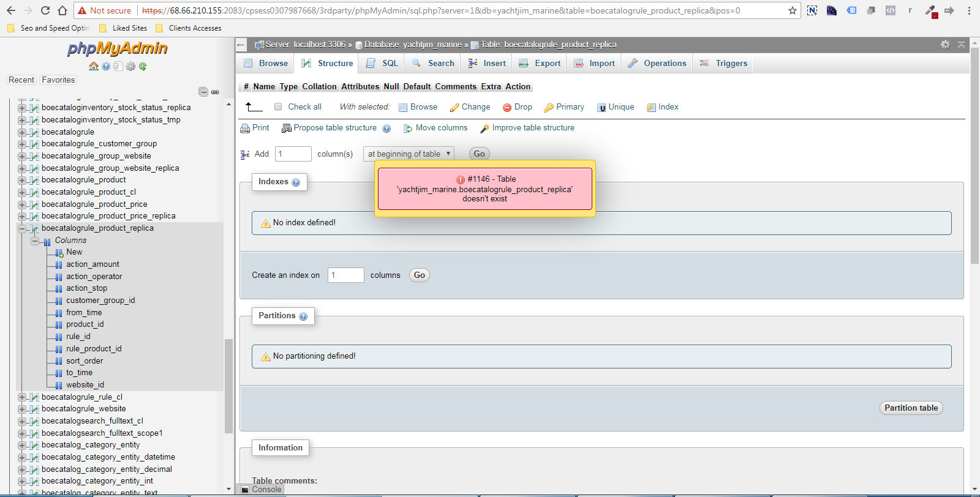Open the Search tab

click(433, 63)
